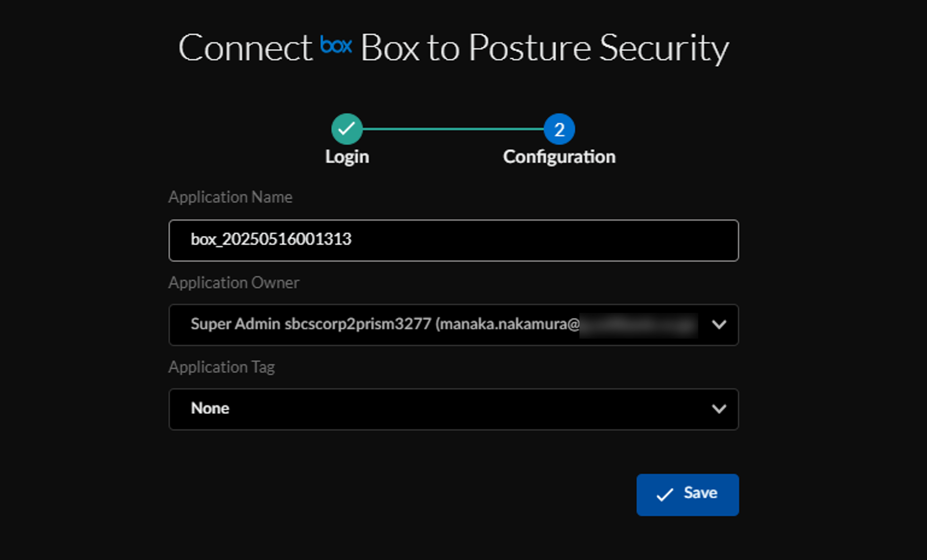Click the Application Name label
The height and width of the screenshot is (560, 927).
click(230, 197)
